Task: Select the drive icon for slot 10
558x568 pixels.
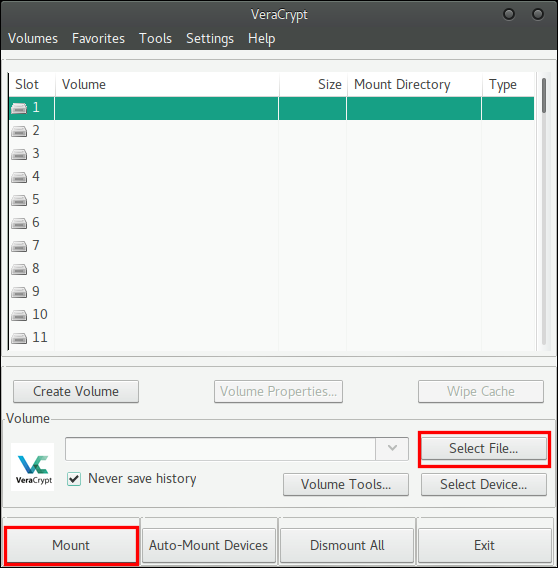Action: (x=19, y=315)
